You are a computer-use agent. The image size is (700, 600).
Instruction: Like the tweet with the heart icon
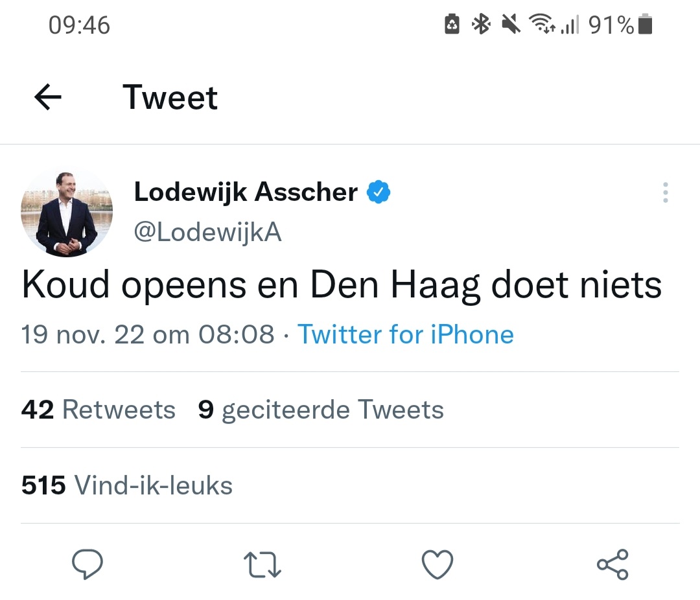(x=437, y=565)
